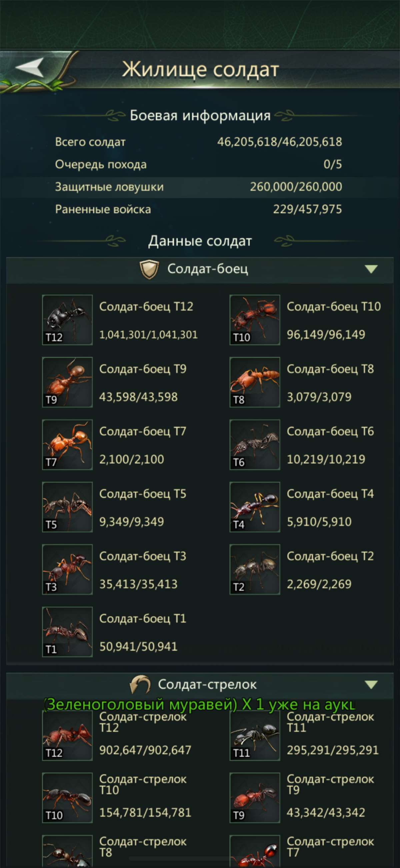Tap the Защитные ловушки row
Image resolution: width=400 pixels, height=868 pixels.
199,187
